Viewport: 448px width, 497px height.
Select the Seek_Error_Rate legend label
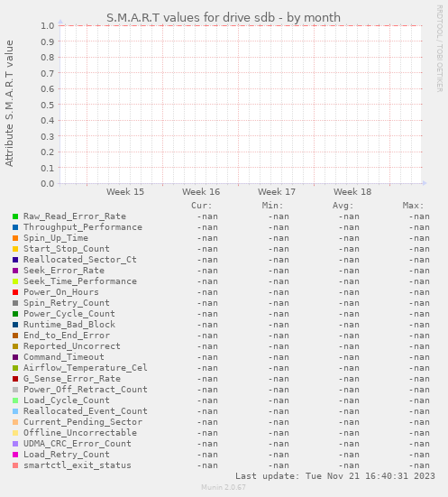64,271
